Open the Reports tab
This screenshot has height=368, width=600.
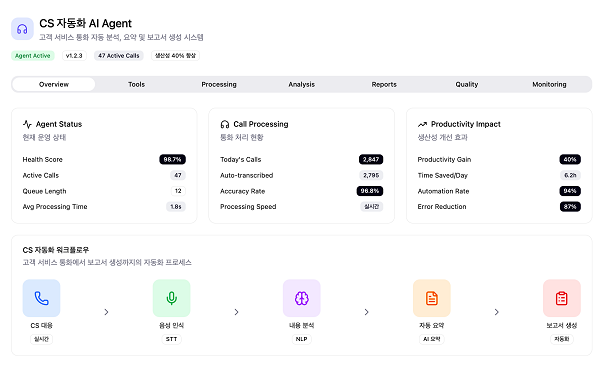pos(384,84)
